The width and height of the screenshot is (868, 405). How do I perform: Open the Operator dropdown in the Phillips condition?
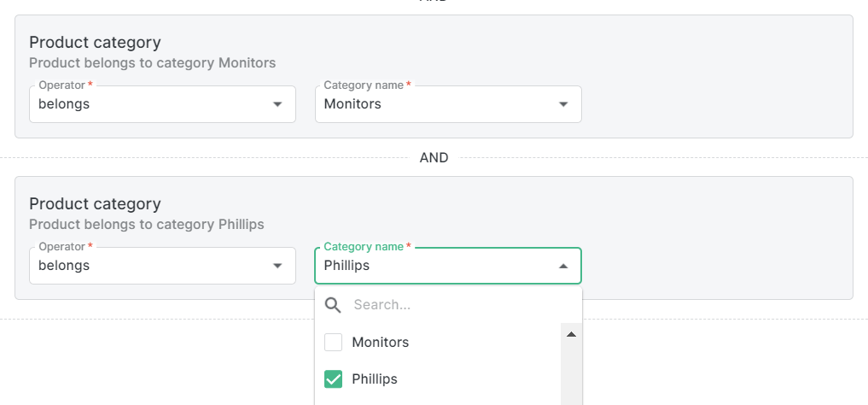154,266
